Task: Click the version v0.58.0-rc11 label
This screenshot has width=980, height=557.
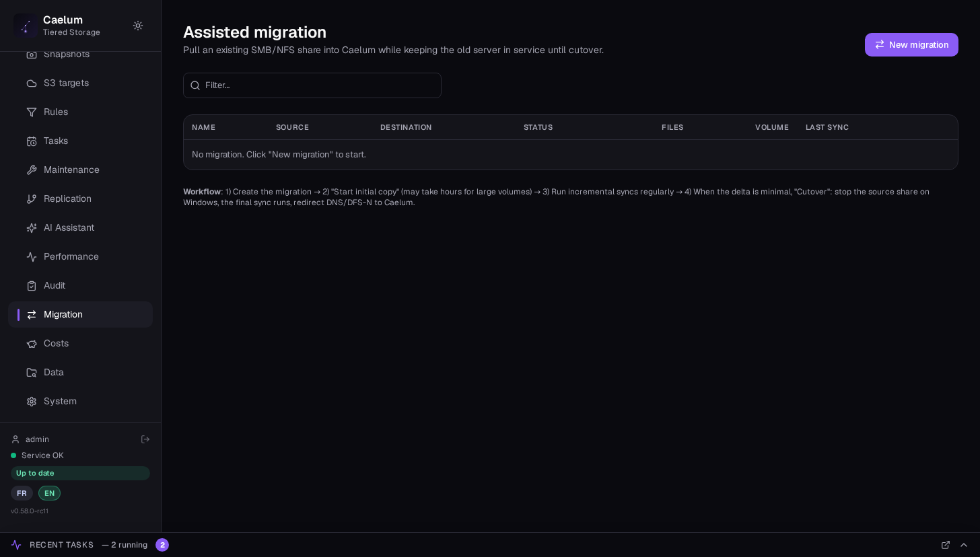Action: point(30,511)
